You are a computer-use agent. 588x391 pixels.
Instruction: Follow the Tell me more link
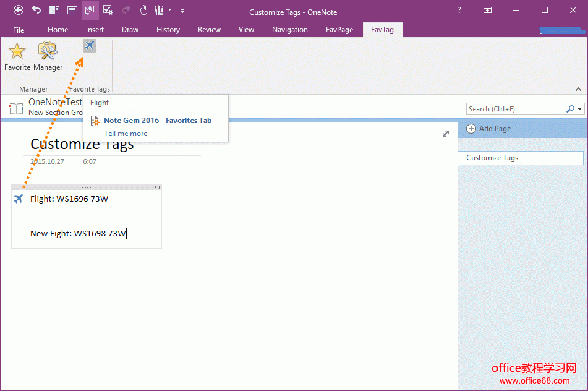point(126,134)
